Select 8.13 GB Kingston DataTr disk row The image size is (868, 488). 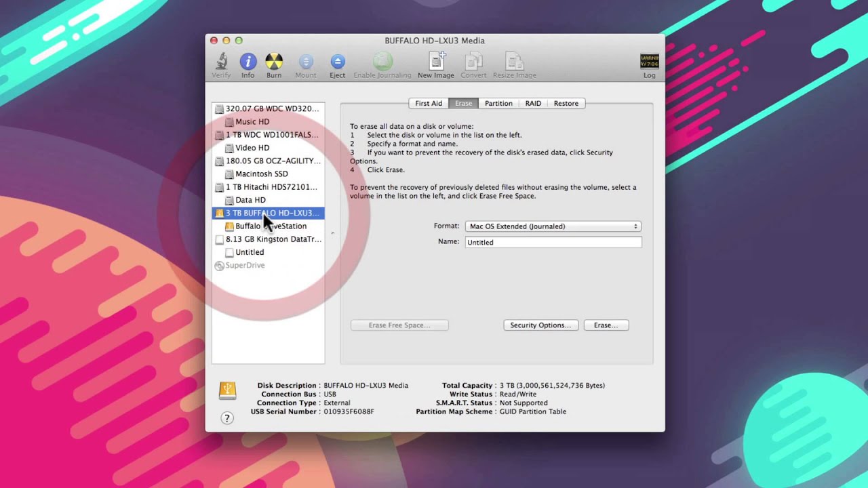269,239
